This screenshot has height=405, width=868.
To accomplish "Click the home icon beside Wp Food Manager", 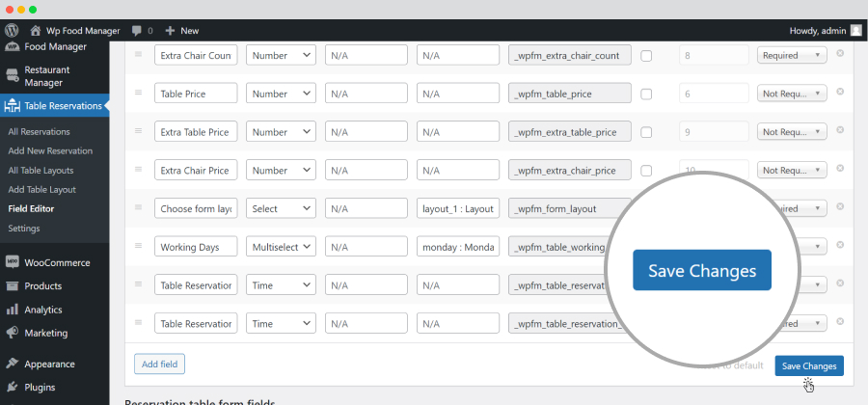I will [x=36, y=31].
